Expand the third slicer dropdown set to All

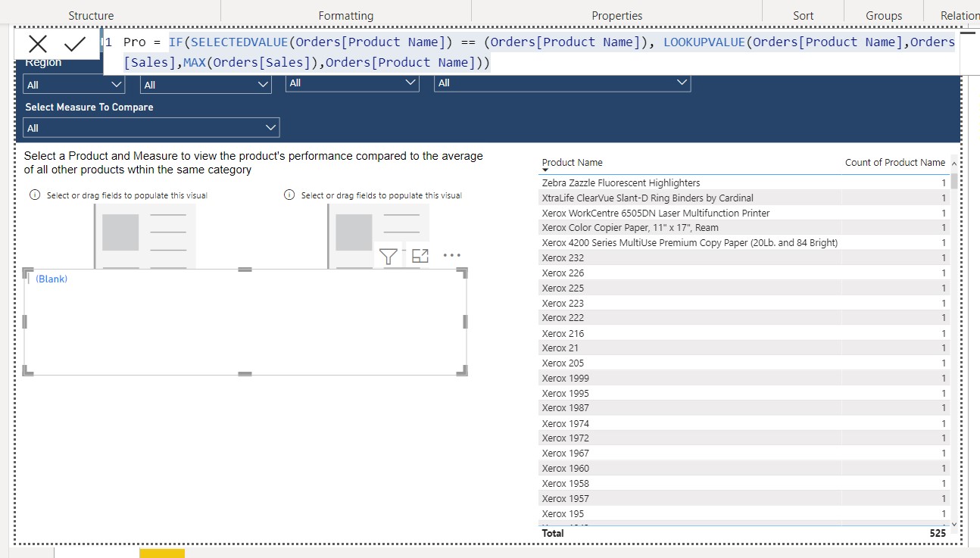pyautogui.click(x=352, y=83)
